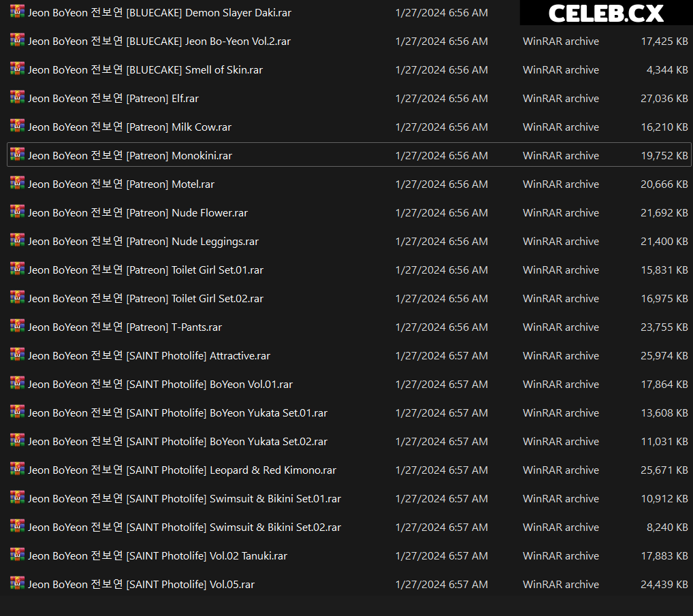Click the 21,692 KB size value
This screenshot has height=616, width=693.
coord(664,213)
